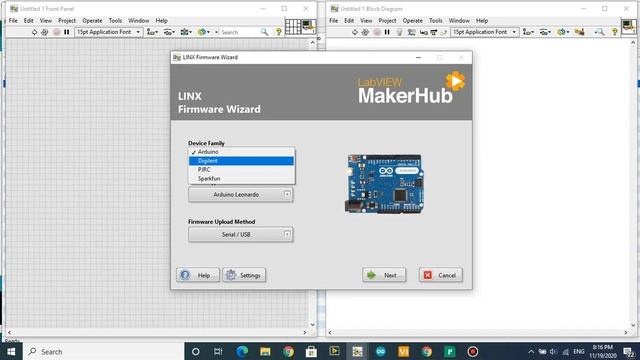The height and width of the screenshot is (360, 640).
Task: Open Operate menu in Front Panel
Action: tap(92, 20)
